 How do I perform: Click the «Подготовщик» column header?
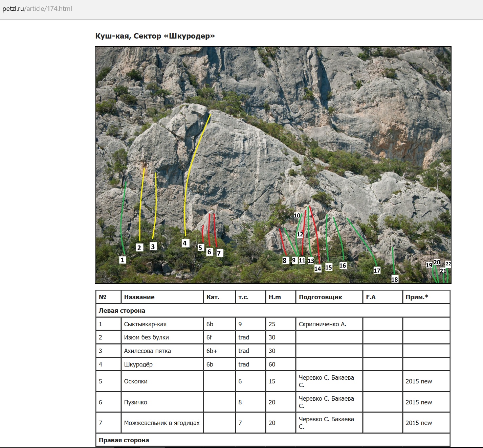pos(320,297)
